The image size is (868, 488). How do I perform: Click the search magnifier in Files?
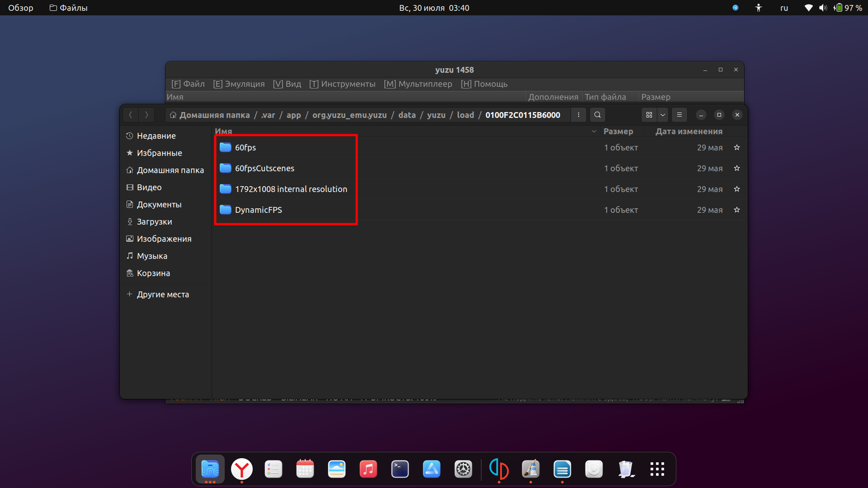598,115
